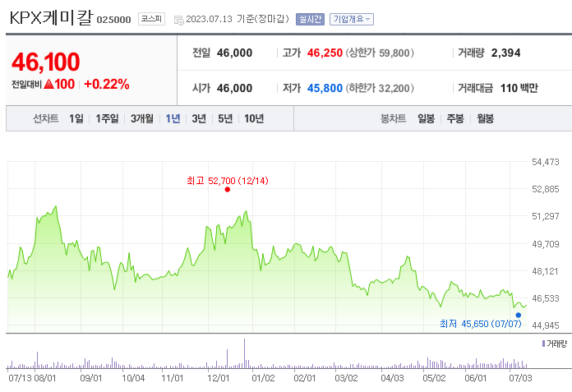572x392 pixels.
Task: Click the 하한가 32,200 text
Action: click(380, 88)
